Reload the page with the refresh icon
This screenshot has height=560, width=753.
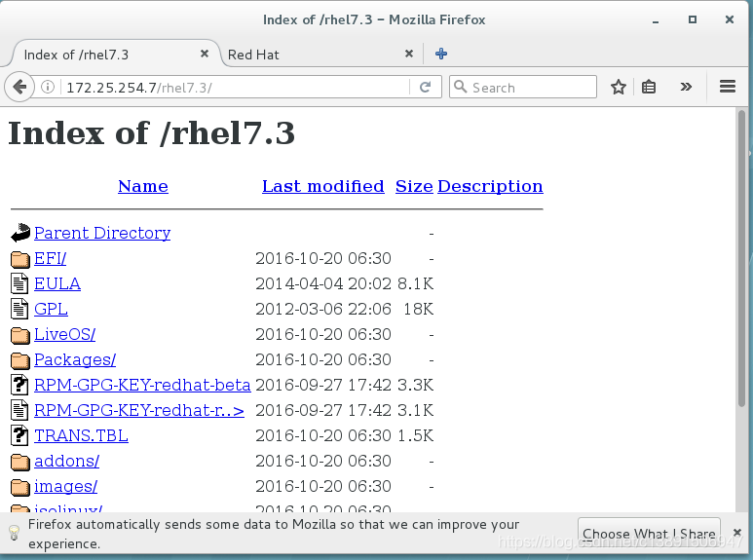click(x=425, y=87)
